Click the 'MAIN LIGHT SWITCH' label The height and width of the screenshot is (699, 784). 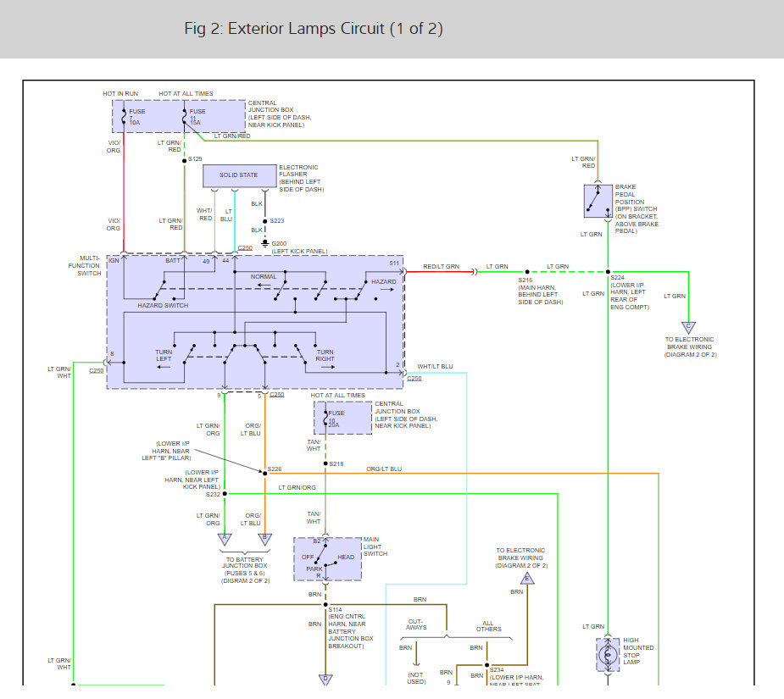point(375,546)
